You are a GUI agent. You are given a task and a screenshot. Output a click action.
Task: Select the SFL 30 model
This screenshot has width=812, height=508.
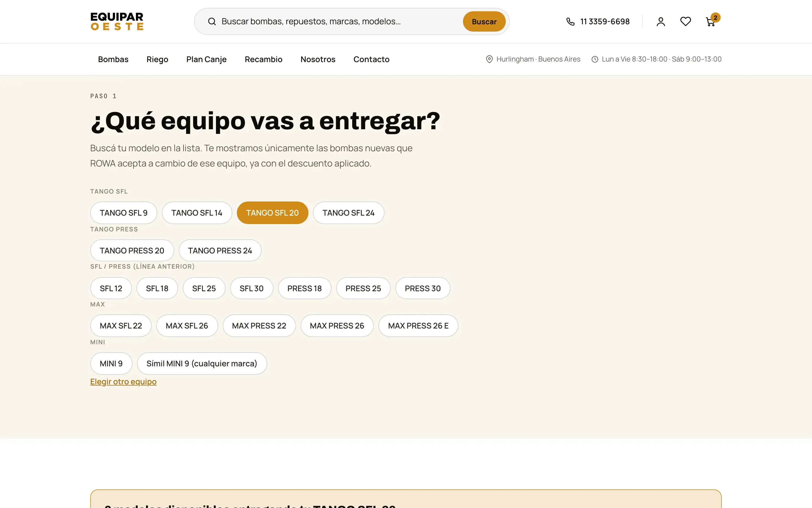(251, 288)
